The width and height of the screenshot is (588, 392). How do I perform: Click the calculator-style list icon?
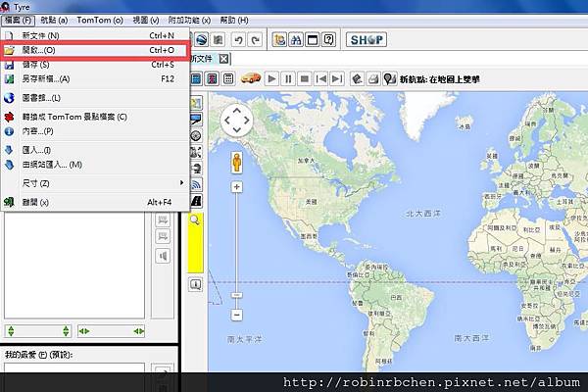tap(228, 78)
